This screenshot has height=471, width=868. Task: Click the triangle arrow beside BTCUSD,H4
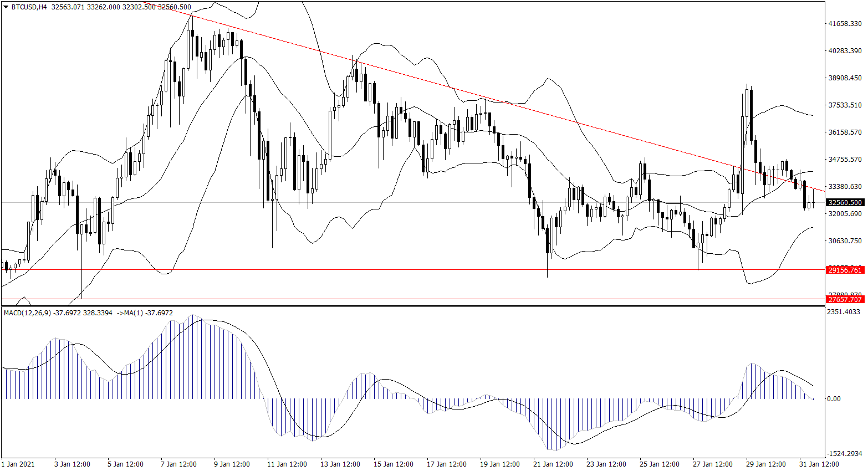(x=6, y=7)
